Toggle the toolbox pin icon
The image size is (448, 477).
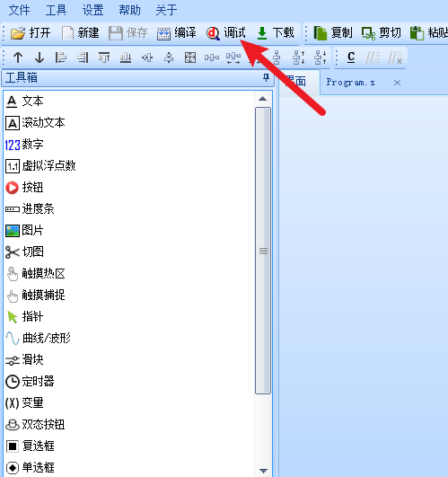[x=266, y=77]
